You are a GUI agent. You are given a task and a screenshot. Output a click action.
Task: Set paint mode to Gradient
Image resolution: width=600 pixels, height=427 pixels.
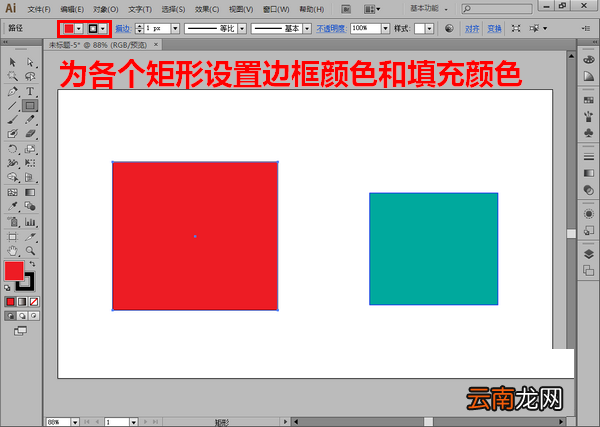click(x=22, y=302)
